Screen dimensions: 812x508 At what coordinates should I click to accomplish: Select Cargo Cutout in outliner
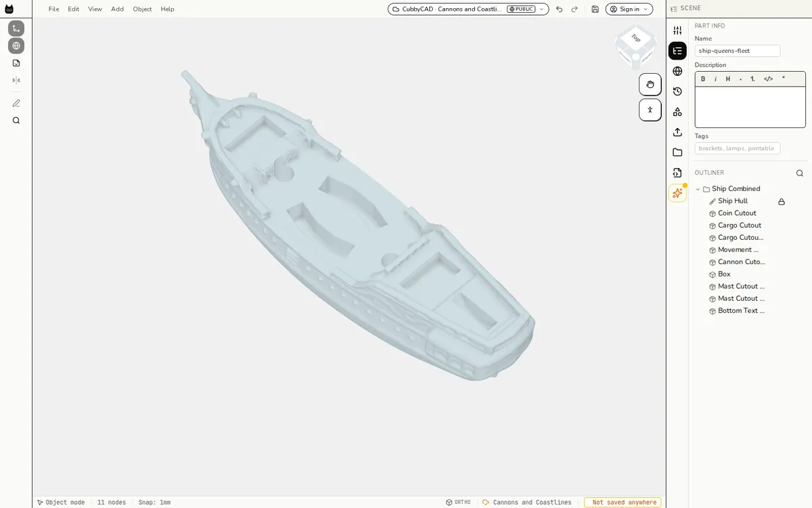click(740, 226)
